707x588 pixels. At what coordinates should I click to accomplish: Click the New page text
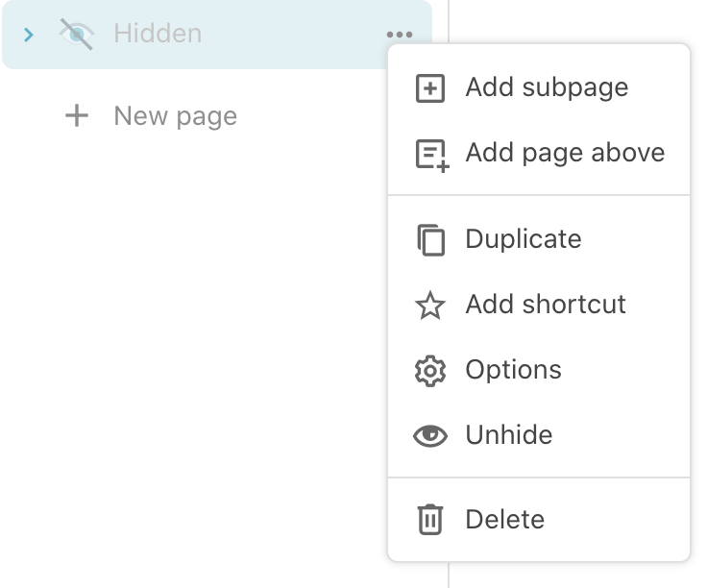point(175,116)
